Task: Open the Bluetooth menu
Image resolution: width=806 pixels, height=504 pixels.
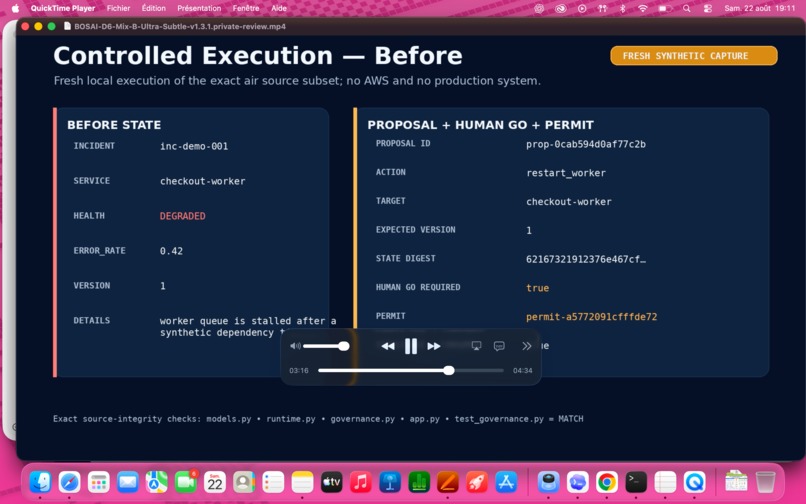Action: coord(622,8)
